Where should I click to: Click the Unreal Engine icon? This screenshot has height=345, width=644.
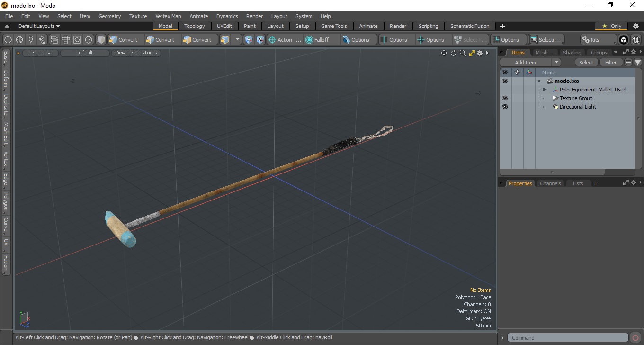coord(635,40)
